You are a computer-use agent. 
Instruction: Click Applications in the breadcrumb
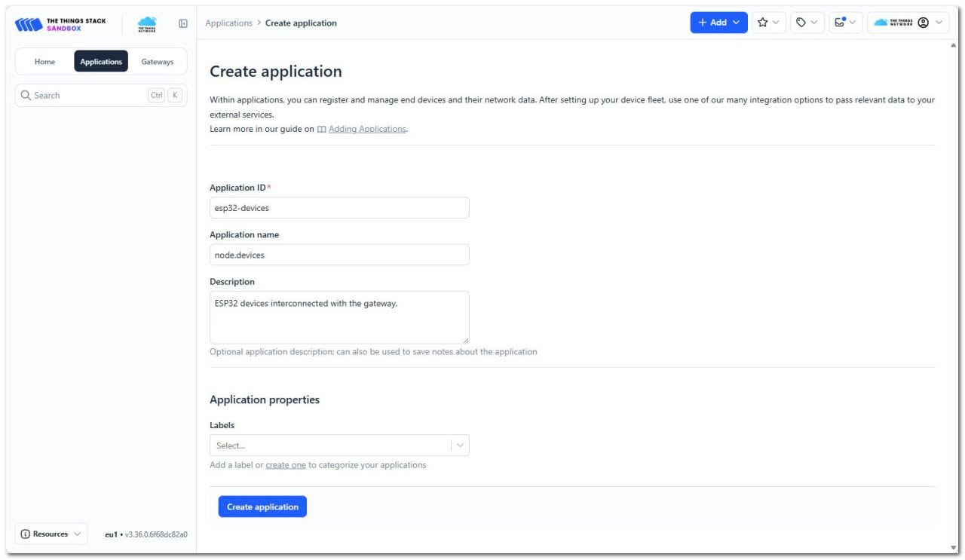click(x=228, y=23)
